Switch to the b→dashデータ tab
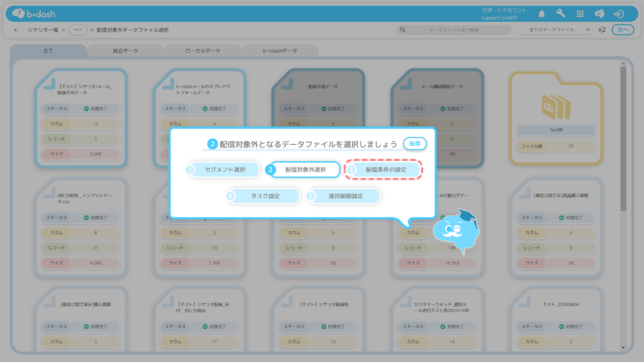 tap(280, 51)
